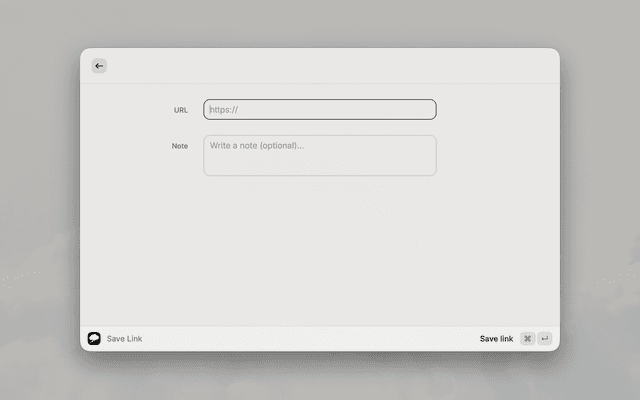Click the speech bubble extension icon
640x400 pixels.
(x=94, y=339)
